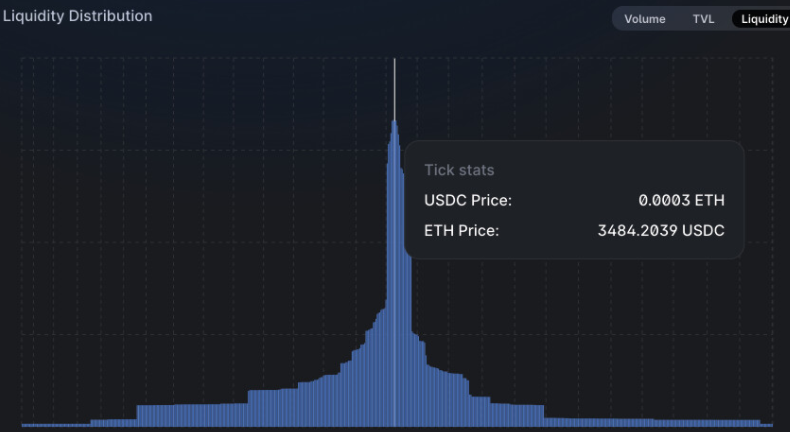Screen dimensions: 790x432
Task: Click the tallest liquidity bar at the peak
Action: pos(394,272)
